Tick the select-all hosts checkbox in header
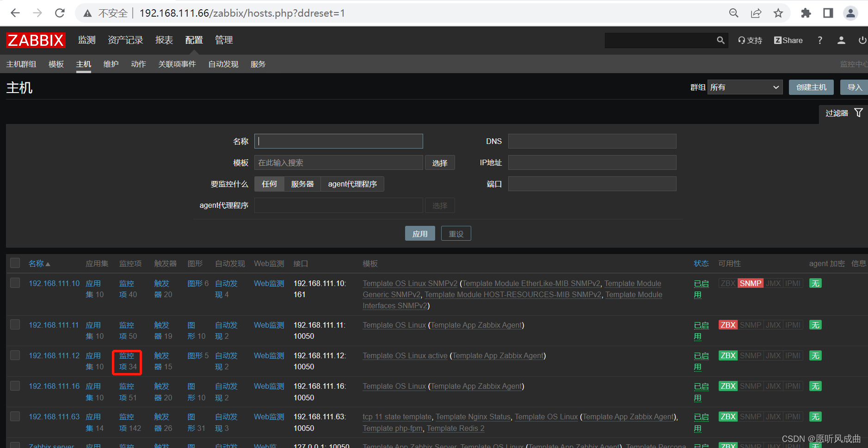The height and width of the screenshot is (448, 868). (15, 263)
